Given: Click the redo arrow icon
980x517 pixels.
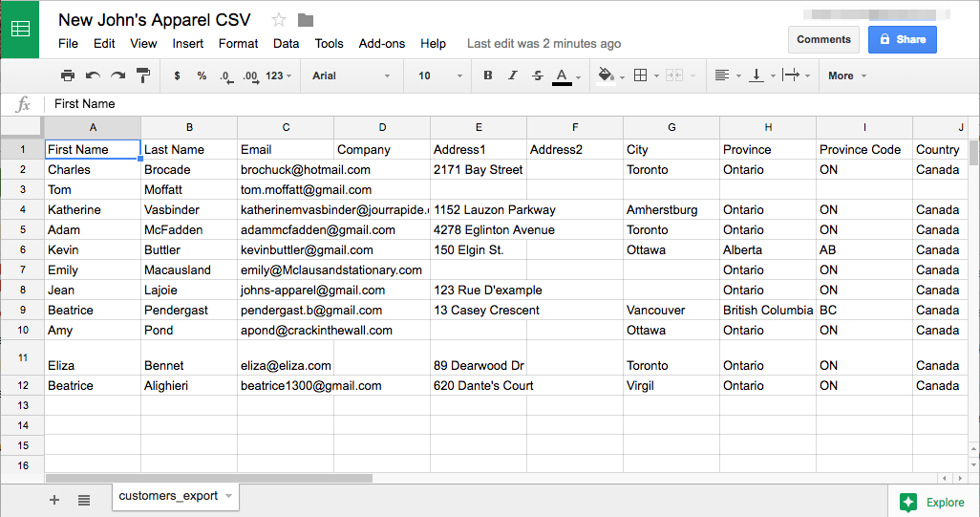Looking at the screenshot, I should click(117, 75).
